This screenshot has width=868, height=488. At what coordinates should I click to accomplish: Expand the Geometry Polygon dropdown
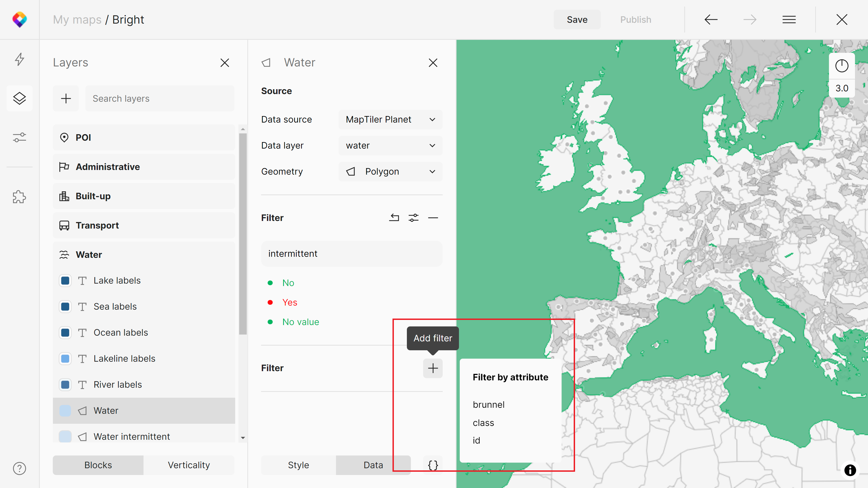point(390,171)
